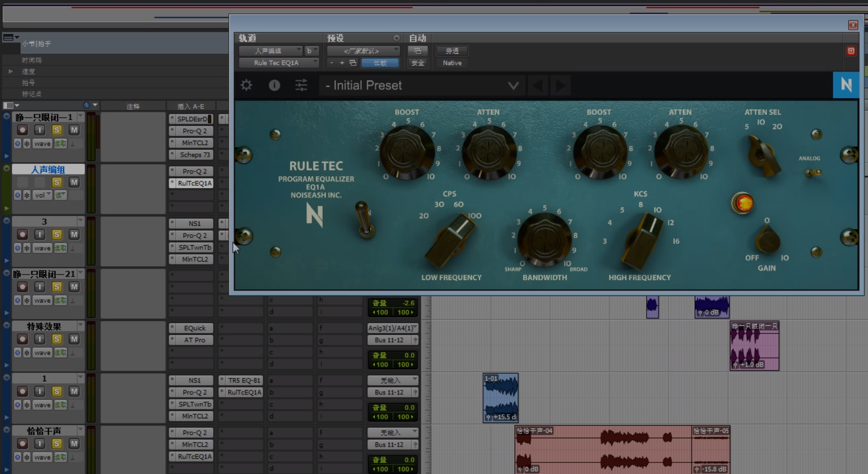Record-enable the 特殊效果 track
Image resolution: width=868 pixels, height=474 pixels.
pyautogui.click(x=23, y=339)
